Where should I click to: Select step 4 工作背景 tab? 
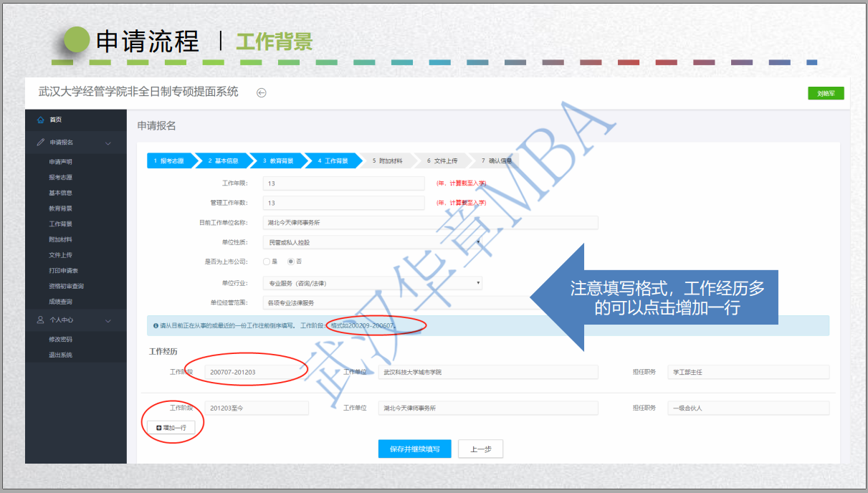pyautogui.click(x=333, y=161)
